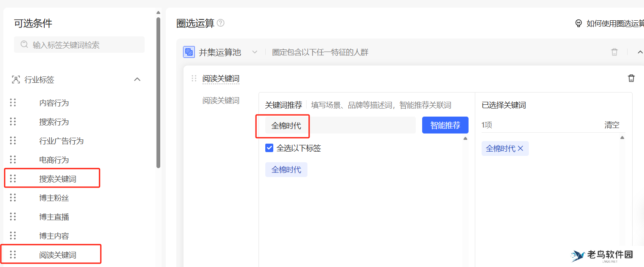Image resolution: width=644 pixels, height=267 pixels.
Task: Open help via the ? icon next to 圈选运算
Action: tap(221, 23)
